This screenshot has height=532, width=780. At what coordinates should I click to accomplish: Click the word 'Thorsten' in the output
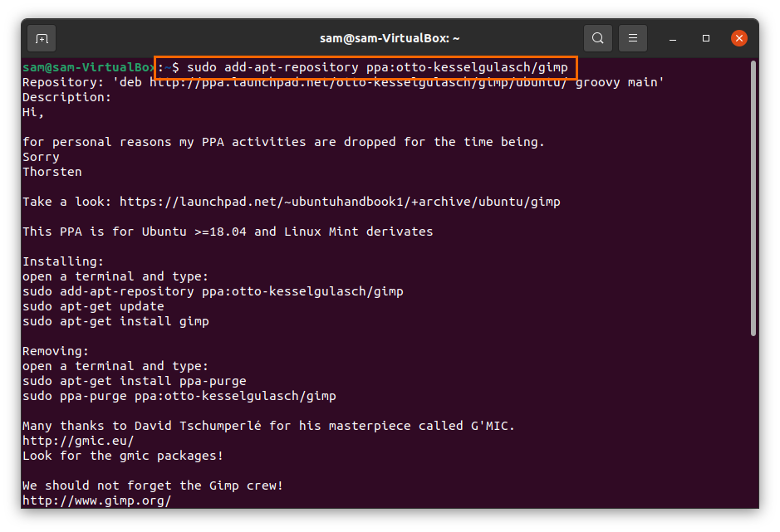(52, 172)
